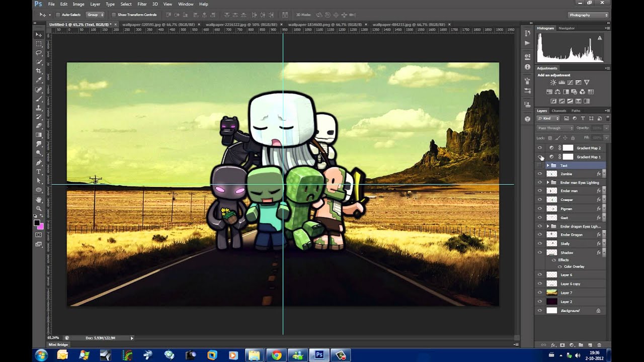Open the Filter menu
This screenshot has width=644, height=362.
click(142, 4)
